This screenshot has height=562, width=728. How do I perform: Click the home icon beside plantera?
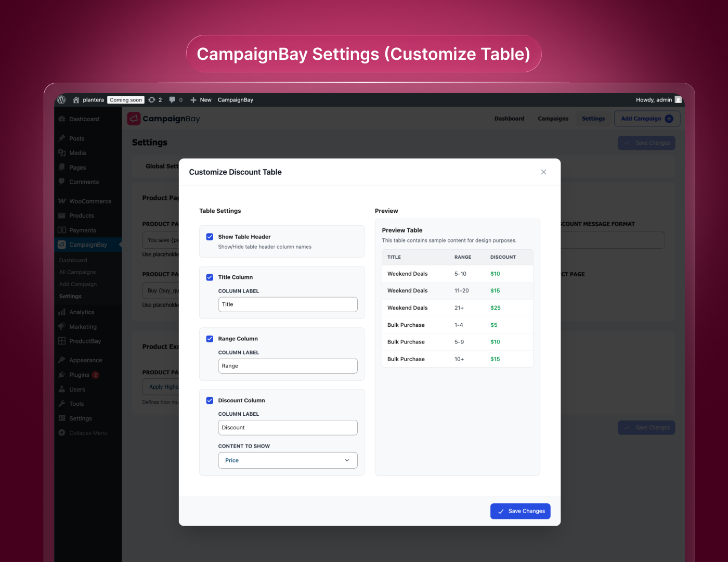pyautogui.click(x=76, y=100)
